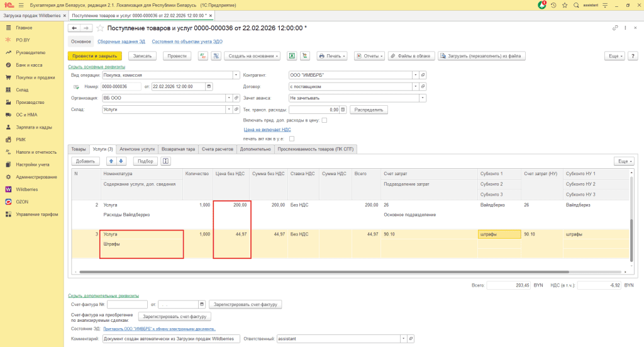The image size is (644, 347).
Task: Open the Зачет аванса dropdown list
Action: point(423,98)
